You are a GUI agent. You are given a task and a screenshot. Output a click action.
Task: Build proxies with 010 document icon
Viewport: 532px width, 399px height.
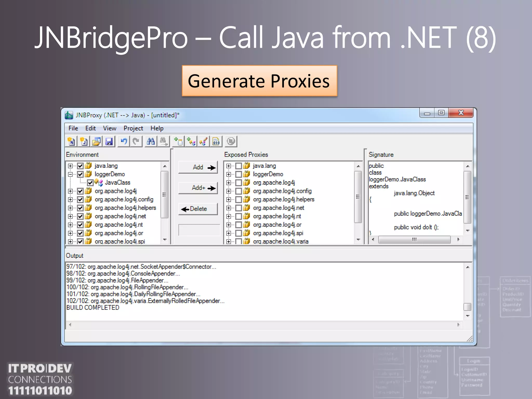point(216,141)
